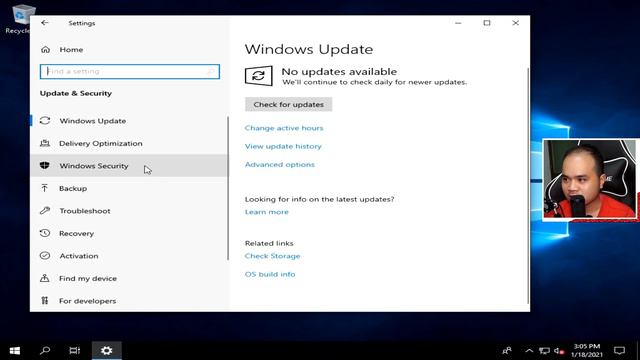Open Advanced options link
The image size is (640, 360).
coord(280,164)
